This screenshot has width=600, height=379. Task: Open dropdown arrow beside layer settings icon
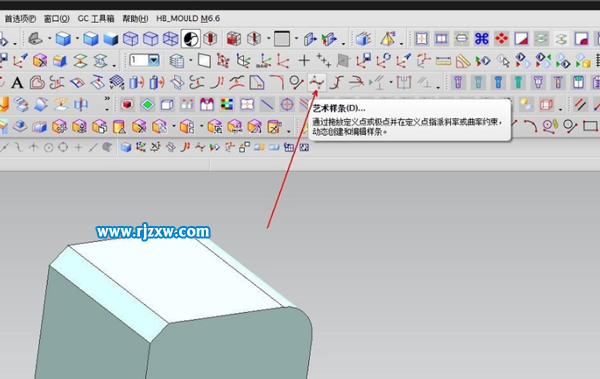(x=191, y=60)
